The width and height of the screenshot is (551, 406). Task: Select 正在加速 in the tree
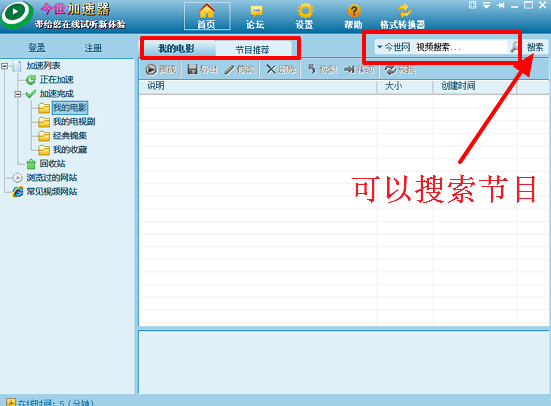(x=56, y=79)
